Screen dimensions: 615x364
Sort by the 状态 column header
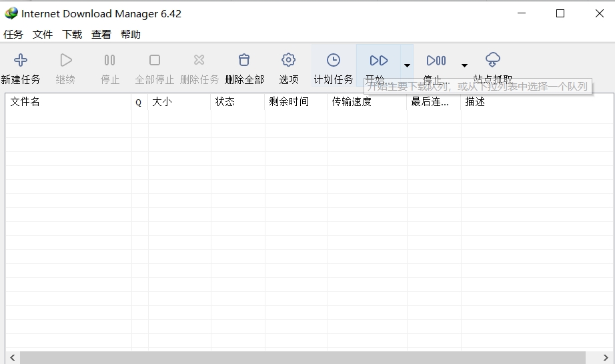point(237,102)
